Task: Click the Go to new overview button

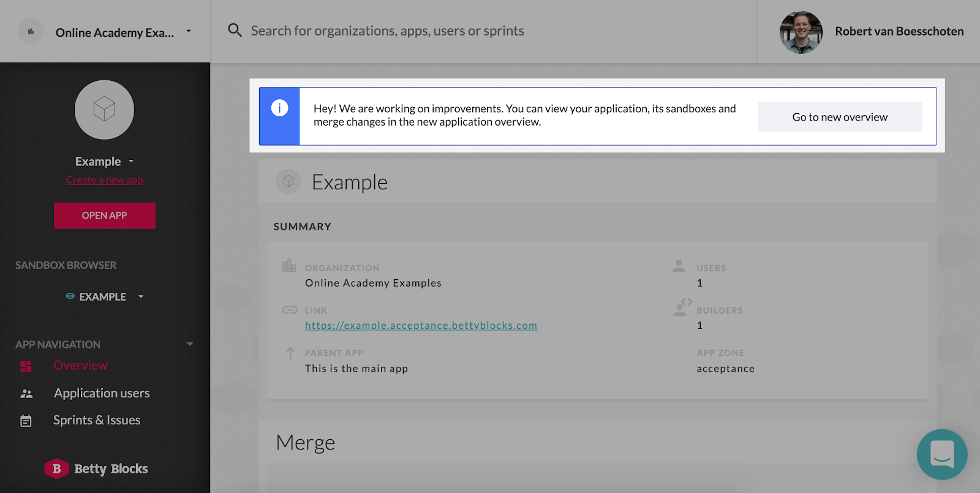Action: [x=840, y=116]
